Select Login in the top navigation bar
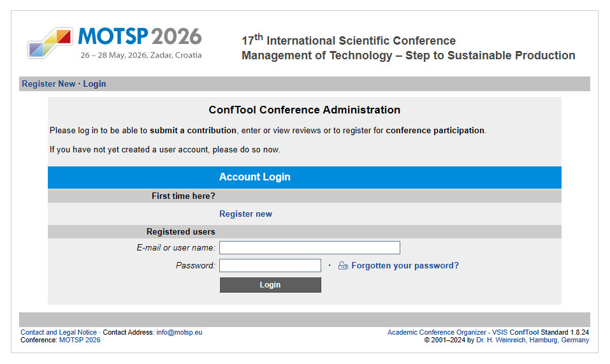The image size is (610, 364). tap(94, 84)
